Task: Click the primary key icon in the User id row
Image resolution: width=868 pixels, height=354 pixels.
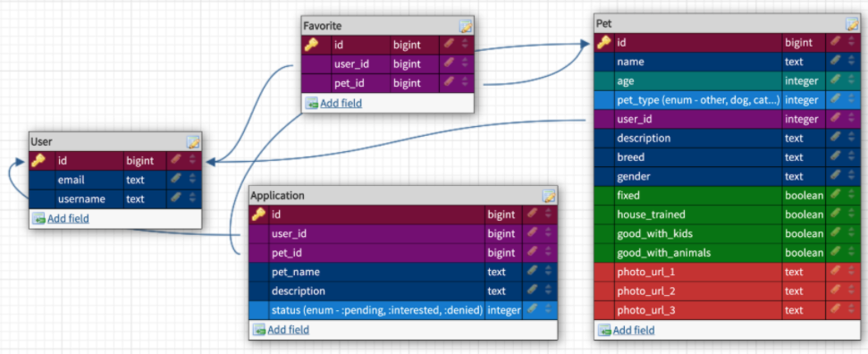Action: pos(38,161)
